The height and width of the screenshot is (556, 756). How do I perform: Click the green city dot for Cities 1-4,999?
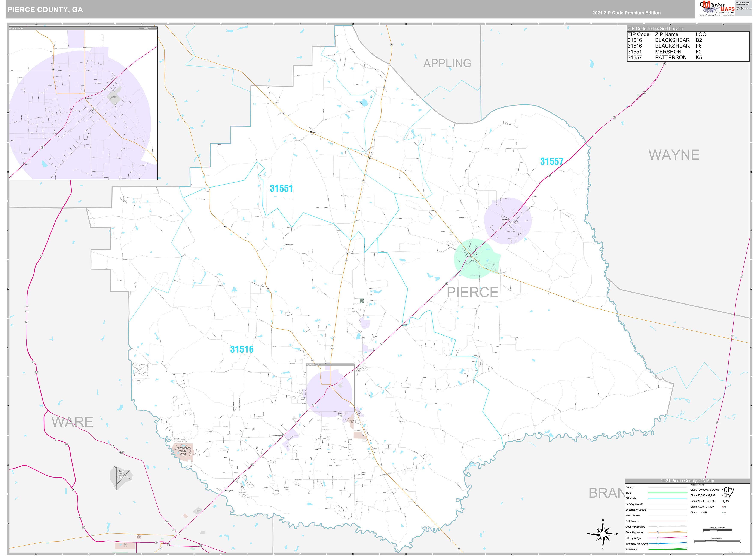pos(723,512)
